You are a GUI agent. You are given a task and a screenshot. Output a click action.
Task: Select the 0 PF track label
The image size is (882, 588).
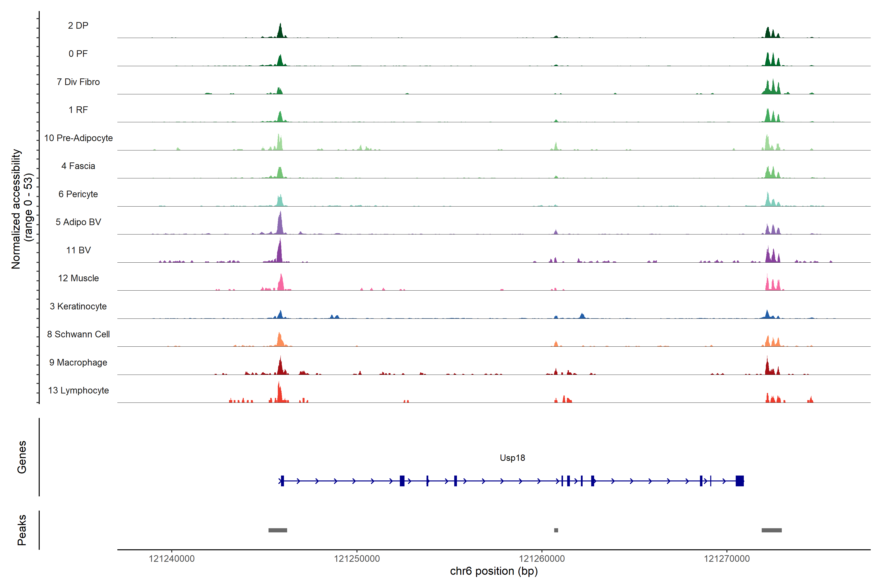tap(78, 54)
